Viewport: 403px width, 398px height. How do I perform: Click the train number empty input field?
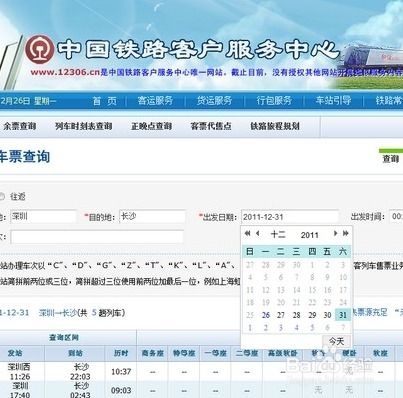coord(97,237)
